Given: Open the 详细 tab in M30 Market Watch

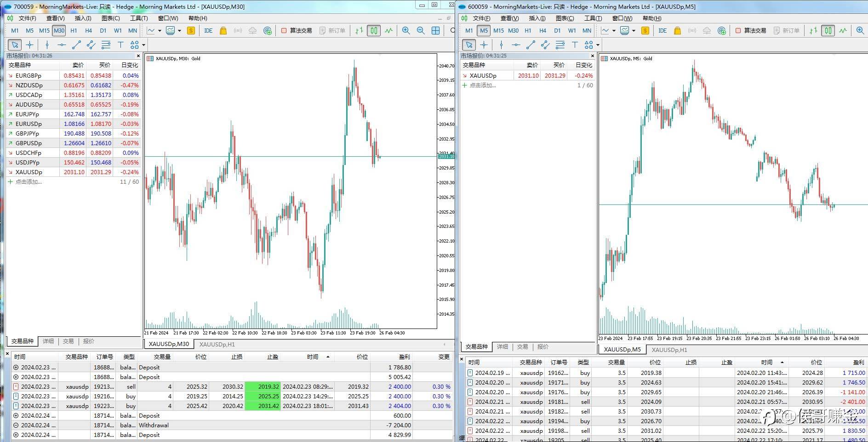Looking at the screenshot, I should coord(48,341).
